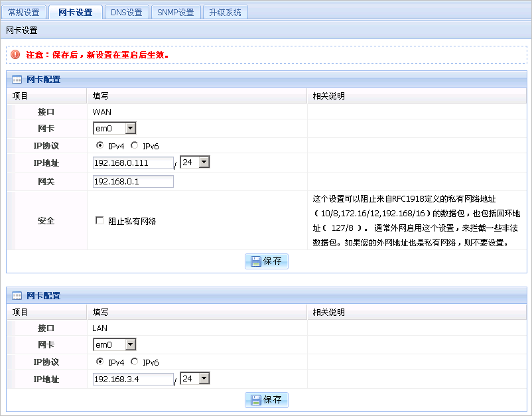Select IPv6 radio for WAN interface
532x416 pixels.
(x=135, y=145)
